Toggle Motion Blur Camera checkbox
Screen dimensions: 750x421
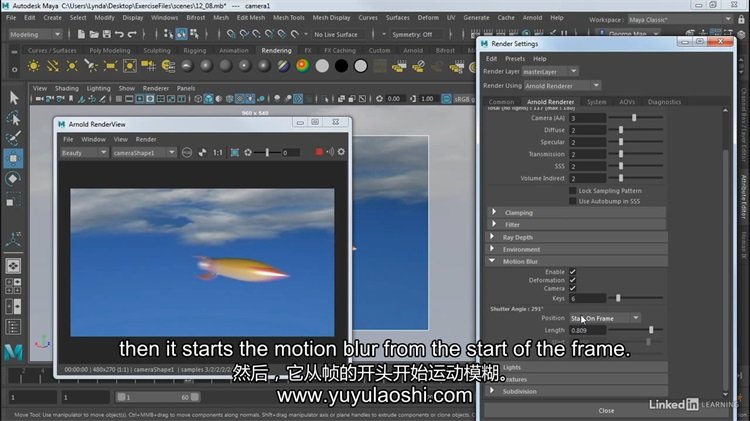(x=573, y=288)
